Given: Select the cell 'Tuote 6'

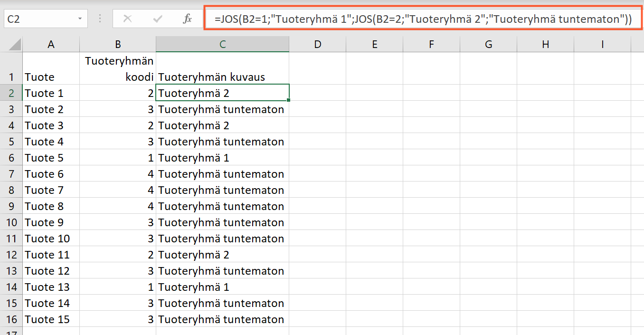Looking at the screenshot, I should (x=51, y=174).
